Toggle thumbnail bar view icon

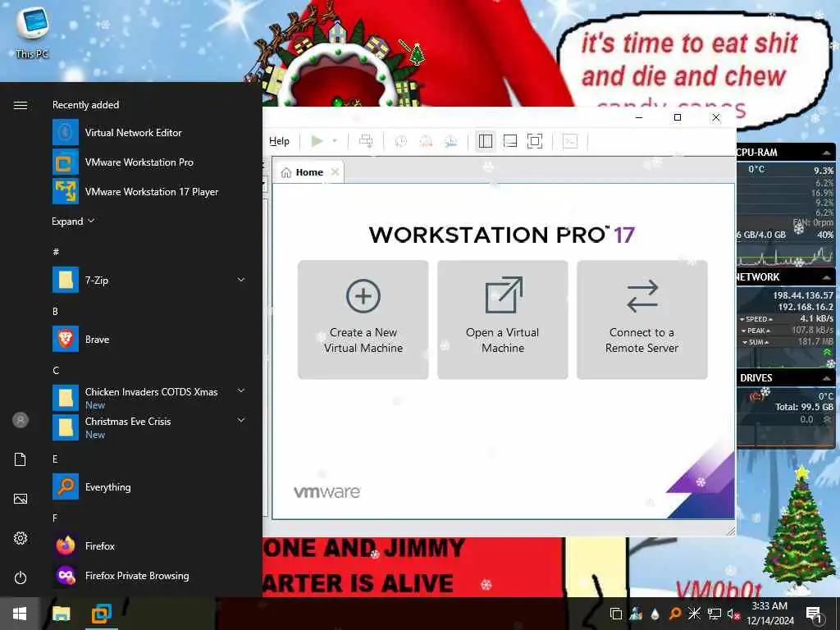coord(510,141)
